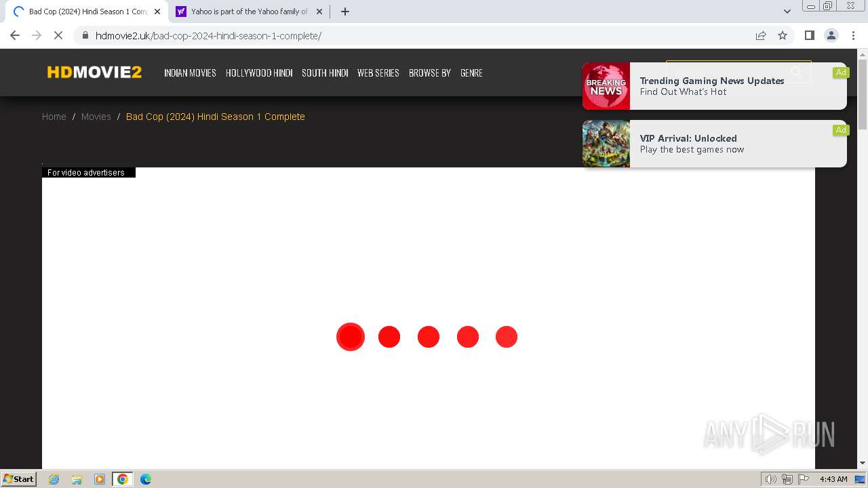The image size is (868, 488).
Task: Click the Show desktop button
Action: point(861,479)
